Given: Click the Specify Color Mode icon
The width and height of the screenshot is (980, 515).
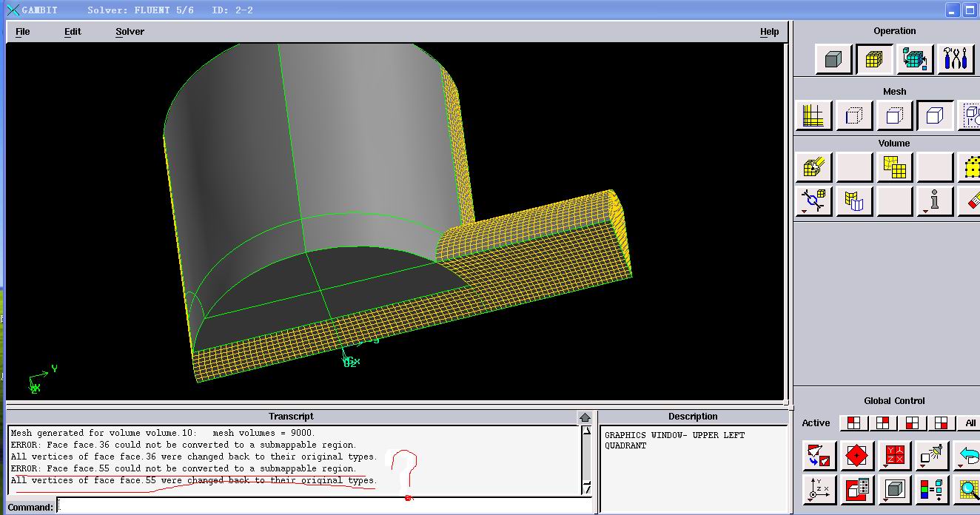Looking at the screenshot, I should coord(931,489).
